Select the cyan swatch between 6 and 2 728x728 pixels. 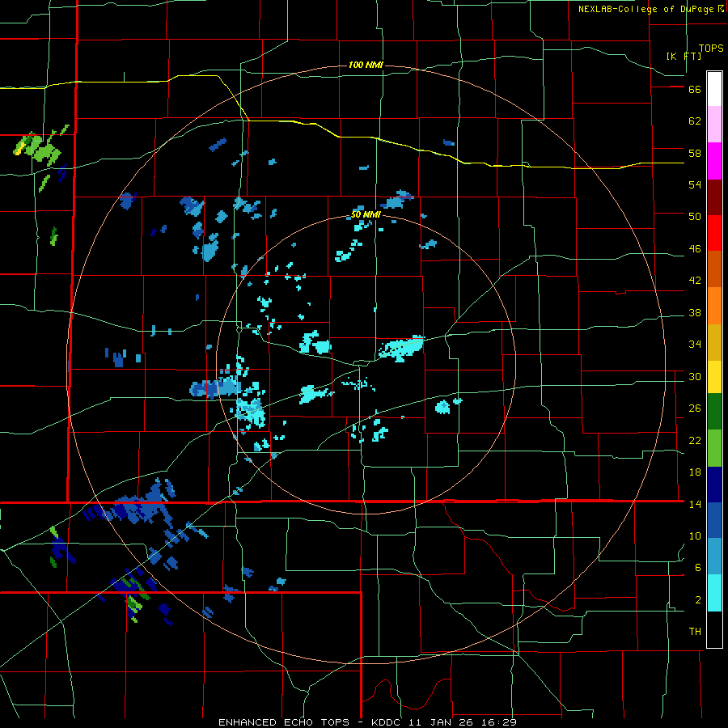pyautogui.click(x=714, y=593)
